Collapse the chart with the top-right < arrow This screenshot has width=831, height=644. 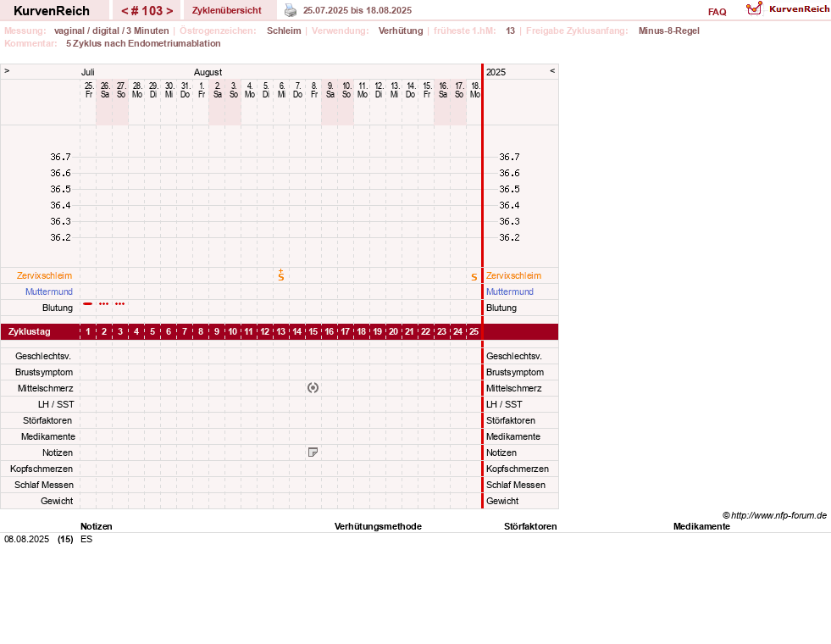tap(552, 70)
